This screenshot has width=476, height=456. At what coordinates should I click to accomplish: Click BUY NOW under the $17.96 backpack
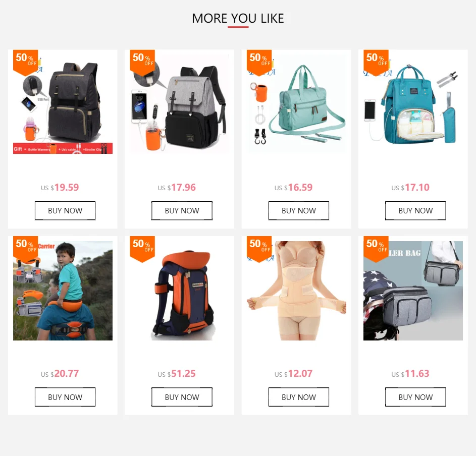click(x=182, y=210)
